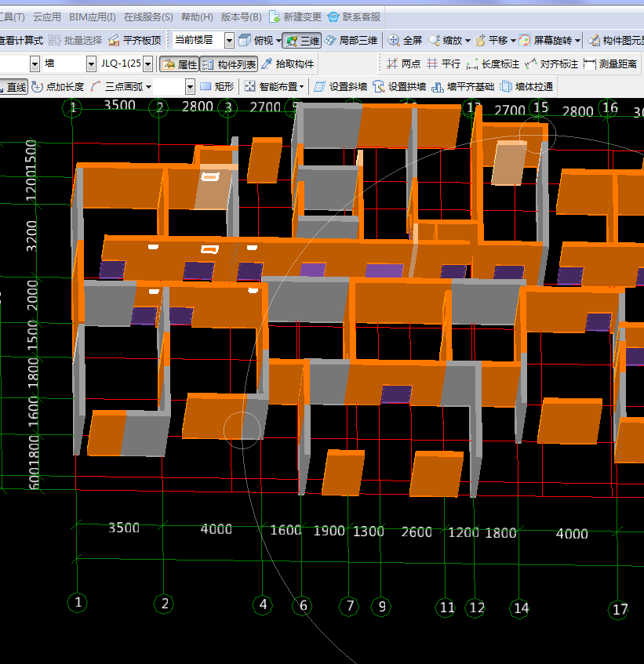The image size is (644, 664).
Task: Click 平行 auxiliary axis icon
Action: [431, 64]
